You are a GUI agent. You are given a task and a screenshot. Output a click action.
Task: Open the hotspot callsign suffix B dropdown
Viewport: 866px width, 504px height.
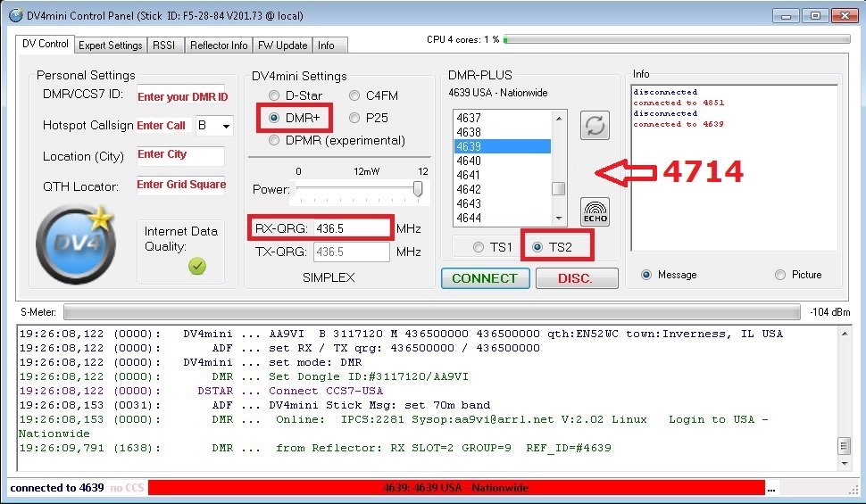(x=227, y=126)
